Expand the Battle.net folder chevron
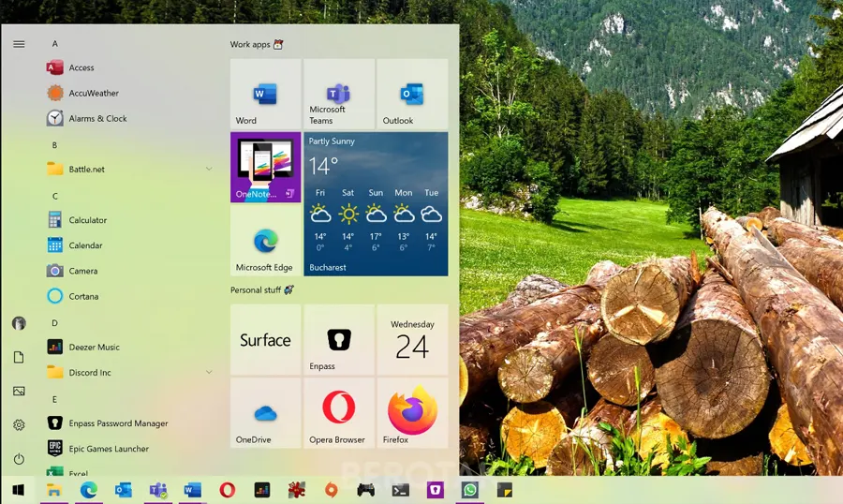This screenshot has height=504, width=843. [209, 169]
